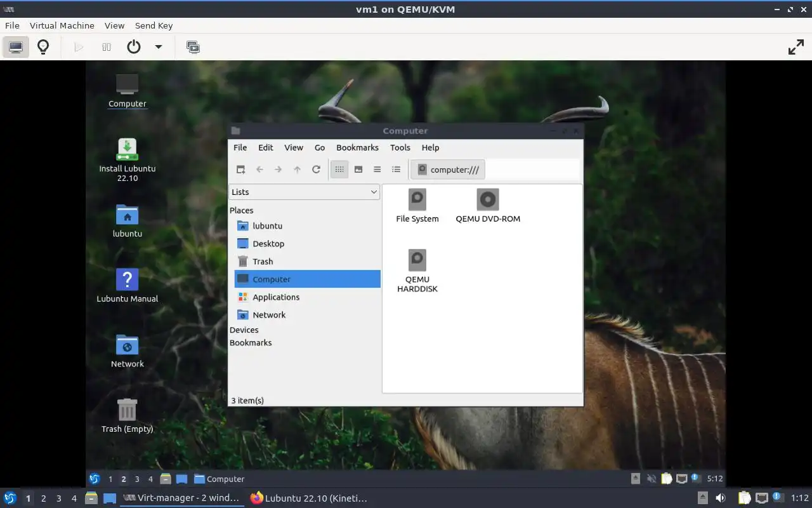Open the guest Lubuntu start menu
Screen dimensions: 812x508
coord(95,479)
